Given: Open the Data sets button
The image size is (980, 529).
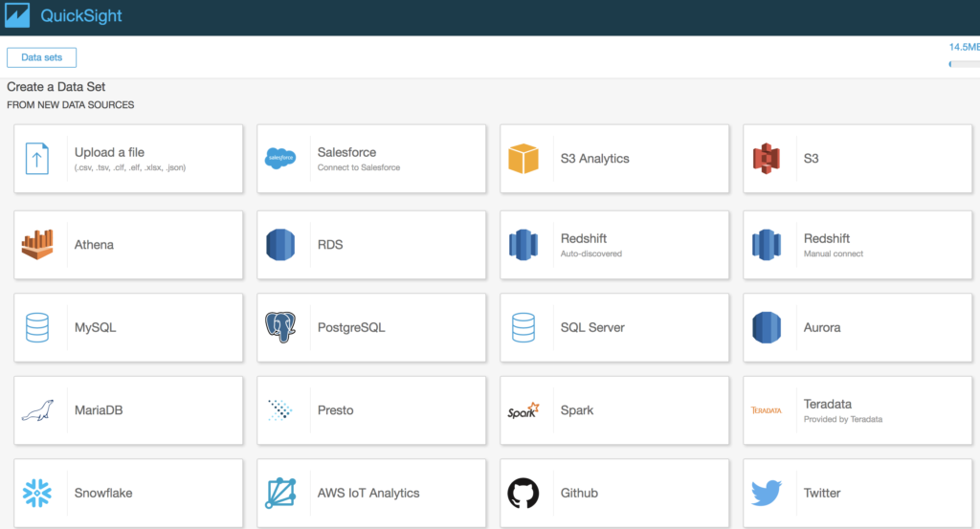Looking at the screenshot, I should click(41, 57).
